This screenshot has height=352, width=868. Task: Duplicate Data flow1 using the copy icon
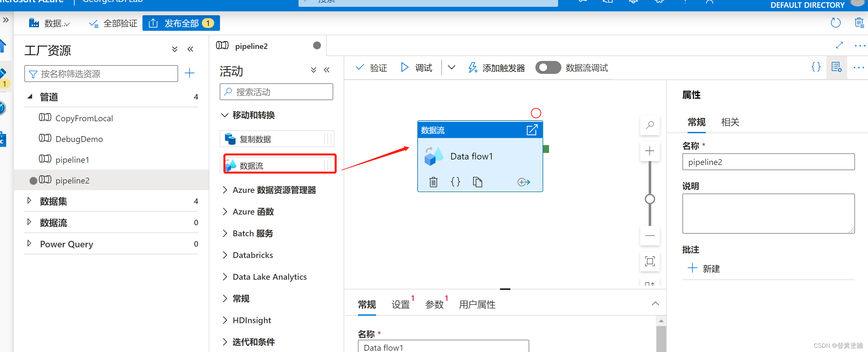point(477,182)
